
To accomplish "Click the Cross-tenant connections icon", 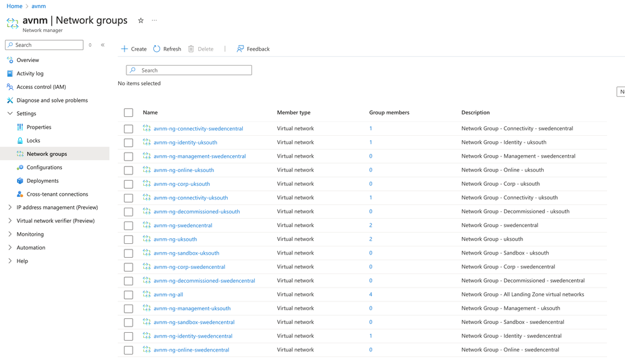I will [20, 194].
